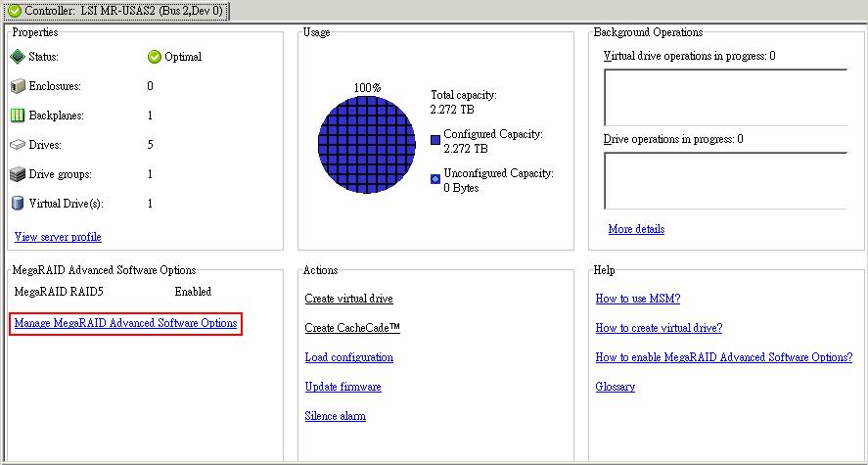Click the Backplanes icon
This screenshot has width=868, height=465.
18,116
